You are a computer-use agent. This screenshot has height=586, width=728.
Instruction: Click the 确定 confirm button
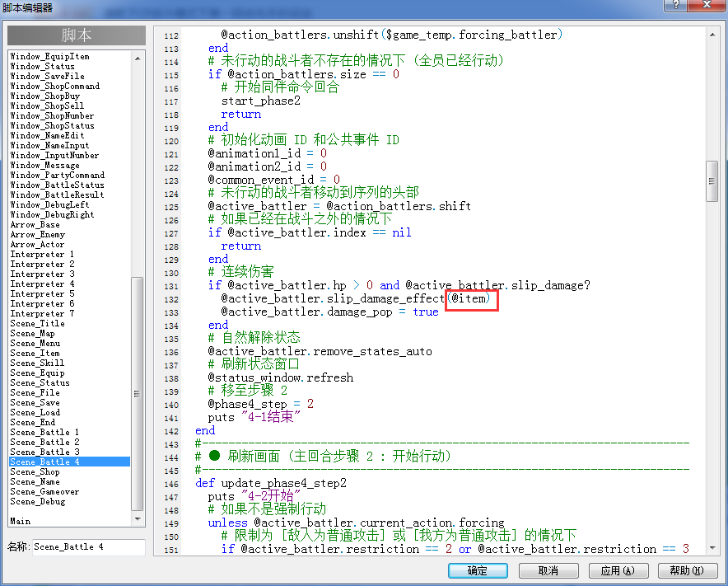(478, 570)
